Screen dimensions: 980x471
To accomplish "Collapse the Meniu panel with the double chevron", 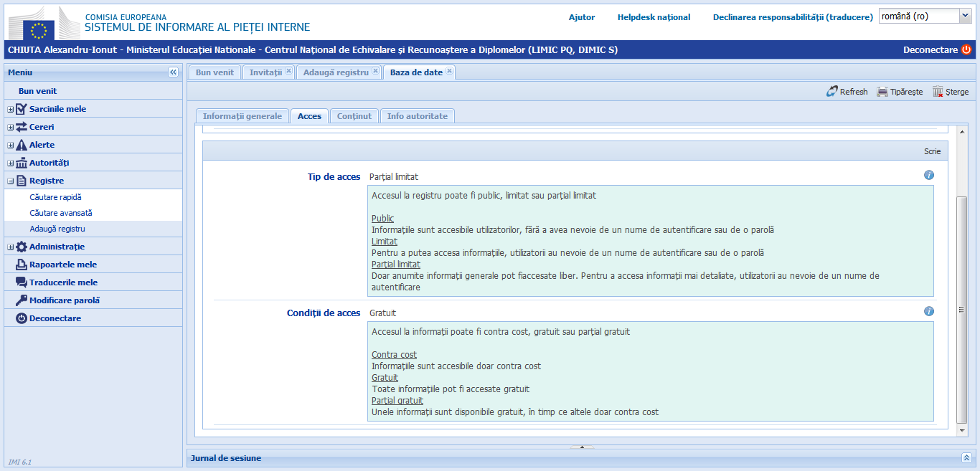I will click(173, 71).
